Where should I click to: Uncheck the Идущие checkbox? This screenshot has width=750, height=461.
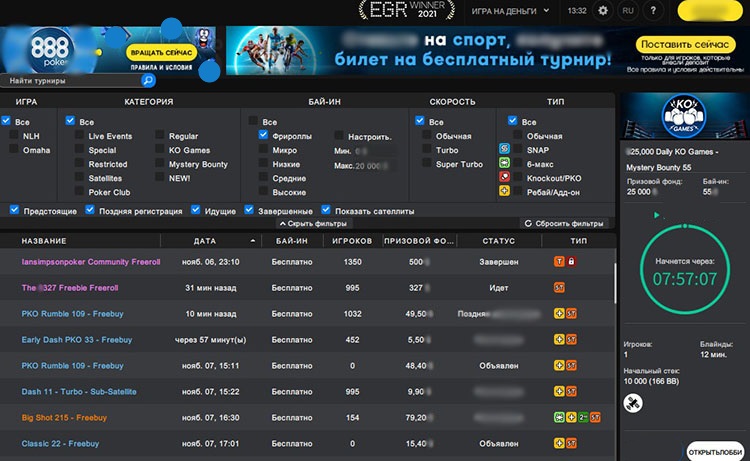tap(195, 209)
